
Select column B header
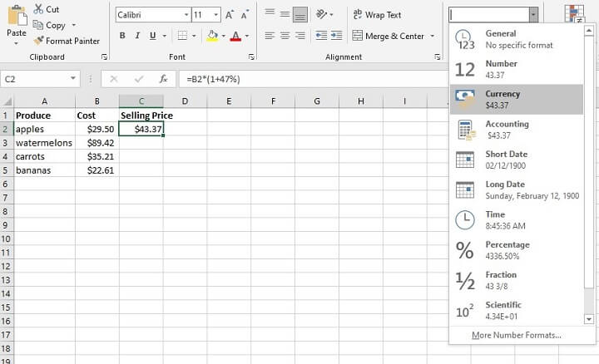97,101
